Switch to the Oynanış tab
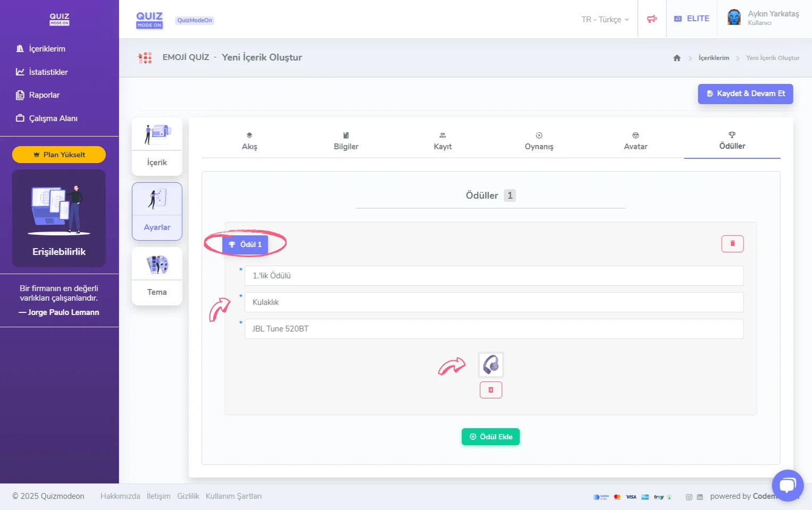The width and height of the screenshot is (812, 510). pyautogui.click(x=539, y=141)
